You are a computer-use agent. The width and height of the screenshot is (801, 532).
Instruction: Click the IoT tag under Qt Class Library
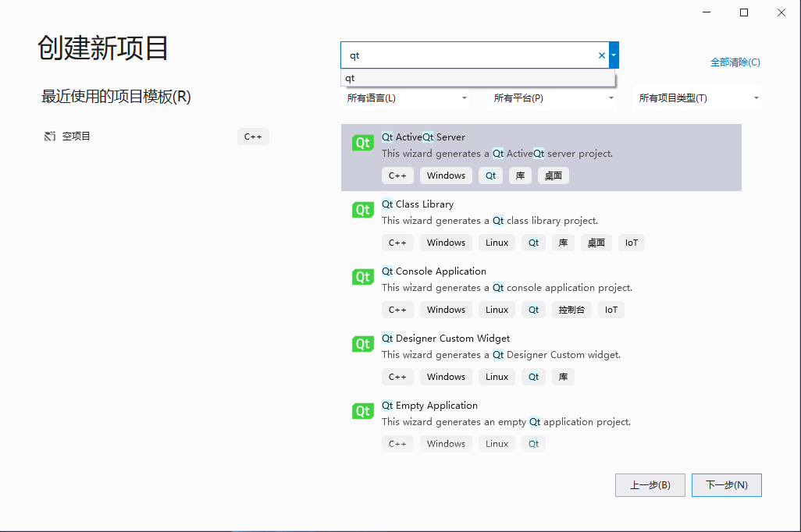pyautogui.click(x=632, y=243)
